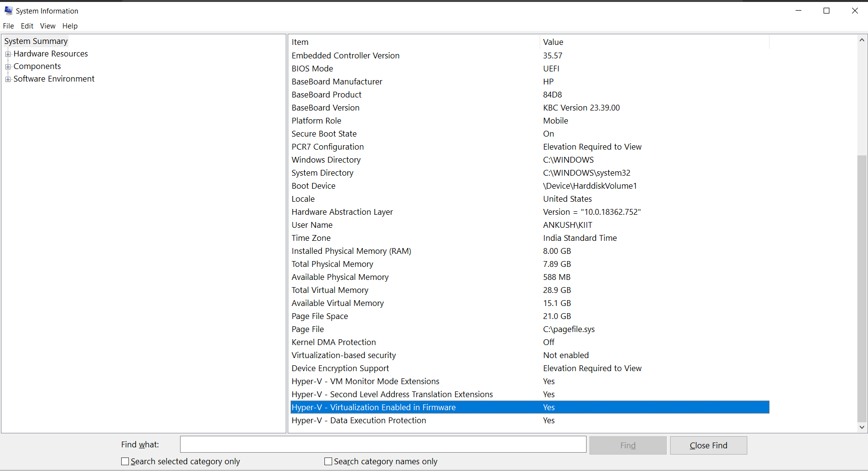
Task: Click the C:\pagefile.sys value
Action: coord(569,329)
